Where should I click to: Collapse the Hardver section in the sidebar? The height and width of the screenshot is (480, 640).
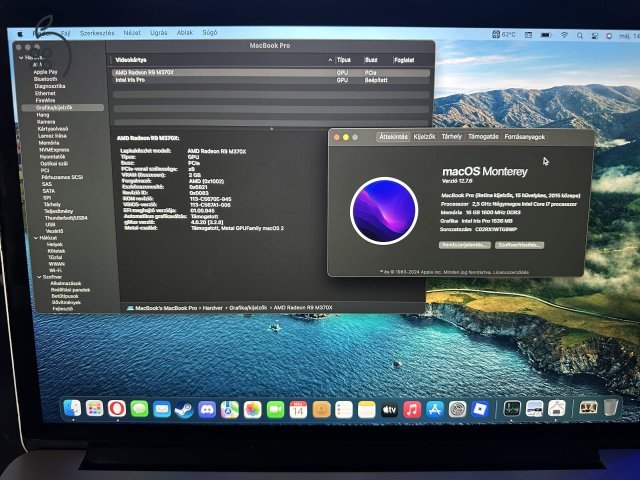click(21, 58)
